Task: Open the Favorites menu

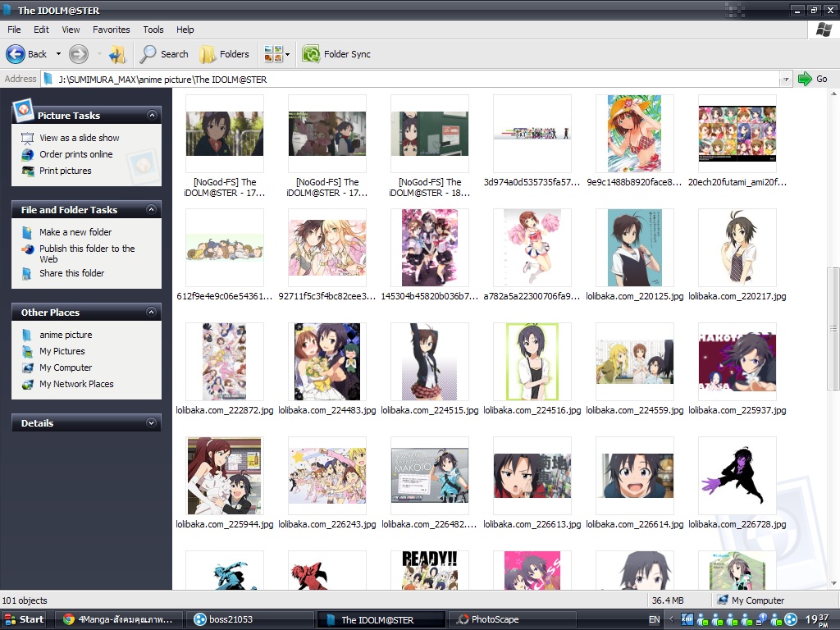Action: 112,30
